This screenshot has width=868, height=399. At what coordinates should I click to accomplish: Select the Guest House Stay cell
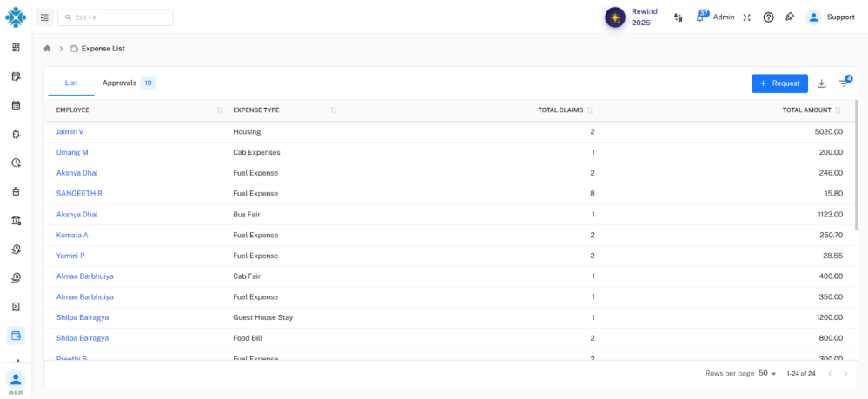pyautogui.click(x=263, y=317)
